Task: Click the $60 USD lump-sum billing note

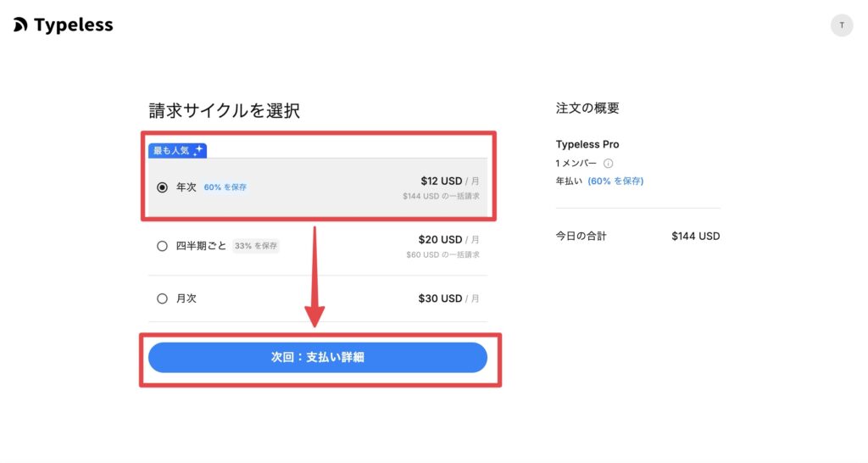Action: coord(442,254)
